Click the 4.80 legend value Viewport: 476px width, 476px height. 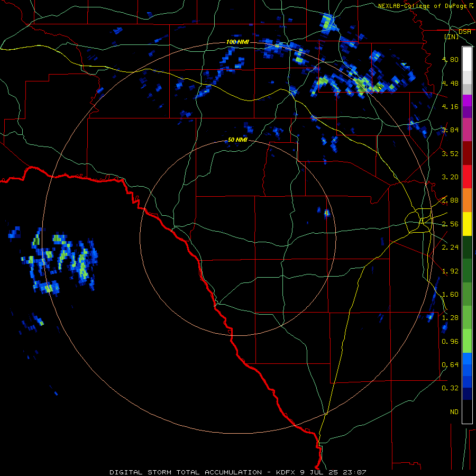[450, 59]
